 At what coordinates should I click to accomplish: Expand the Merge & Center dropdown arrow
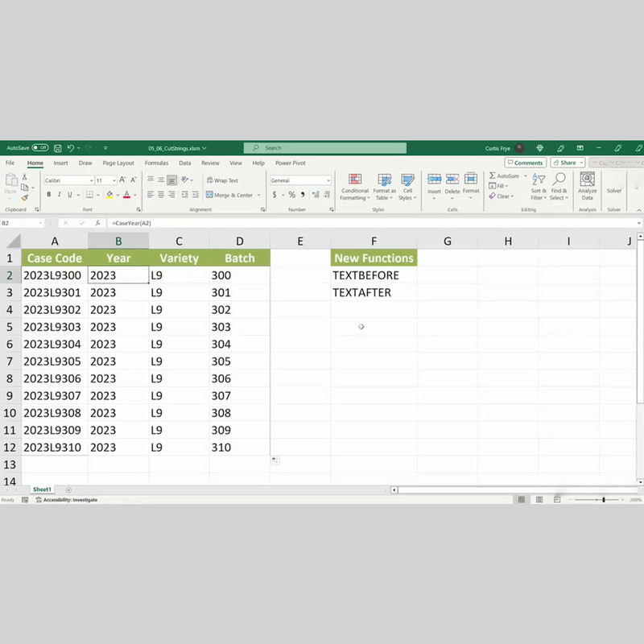click(258, 195)
